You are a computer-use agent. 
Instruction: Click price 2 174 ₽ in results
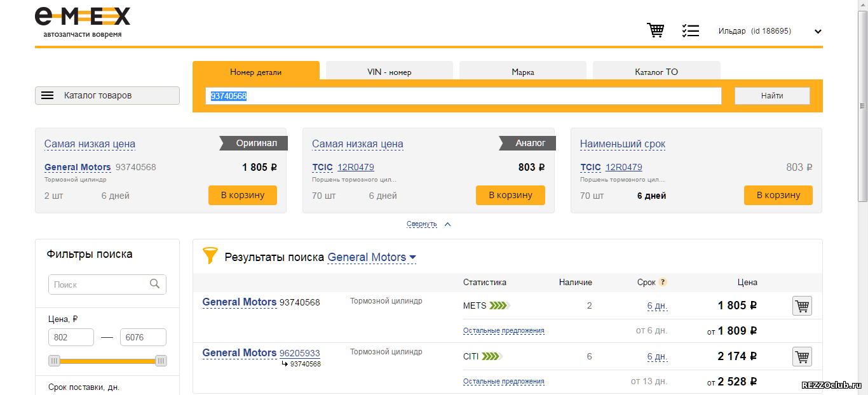point(737,356)
